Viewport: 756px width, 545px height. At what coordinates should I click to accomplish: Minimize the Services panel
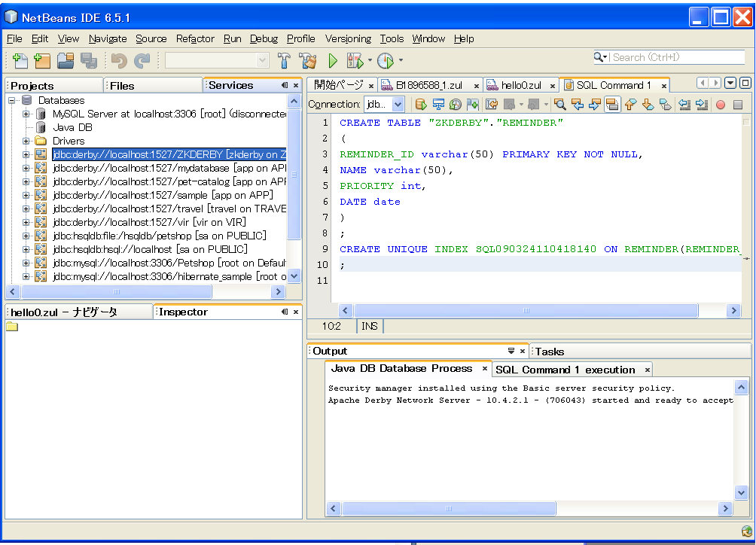point(285,85)
